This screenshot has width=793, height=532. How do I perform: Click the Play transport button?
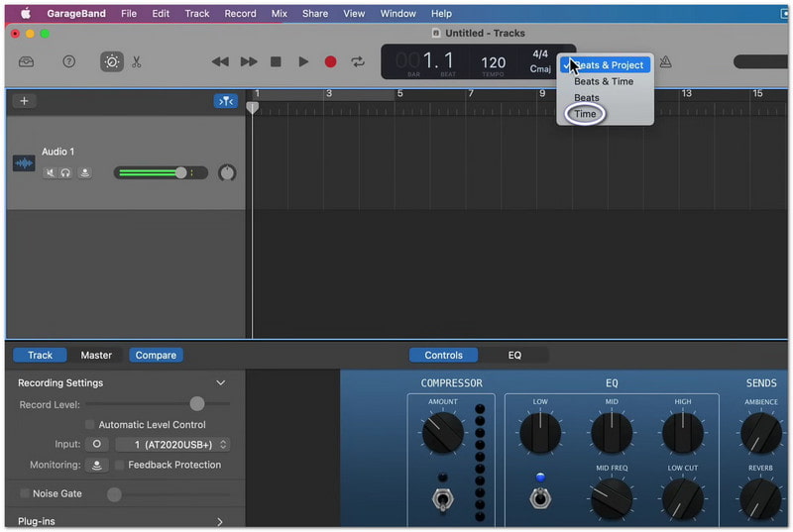point(303,61)
